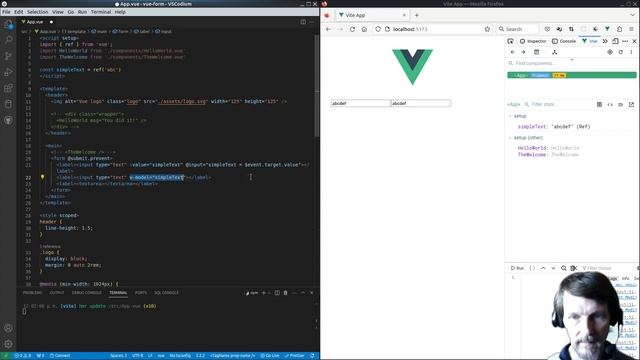Open Extensions view in activity bar
Screen dimensions: 640x360
tap(8, 88)
